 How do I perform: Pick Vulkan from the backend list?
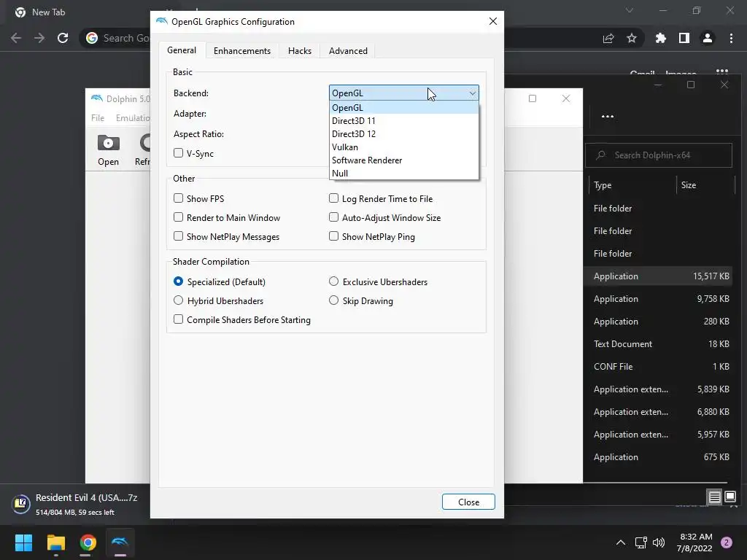[403, 147]
